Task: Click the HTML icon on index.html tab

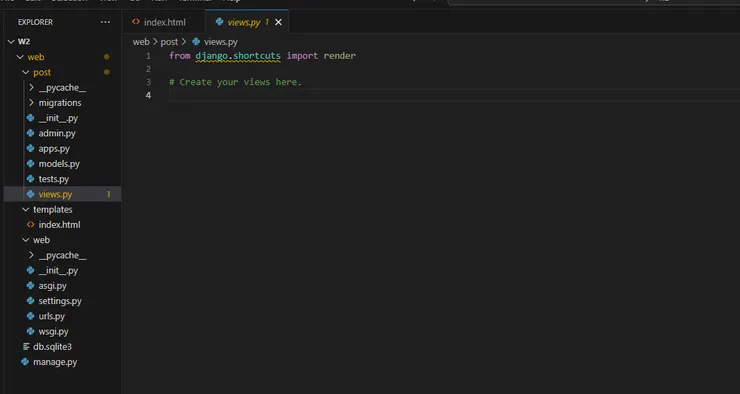Action: pos(136,22)
